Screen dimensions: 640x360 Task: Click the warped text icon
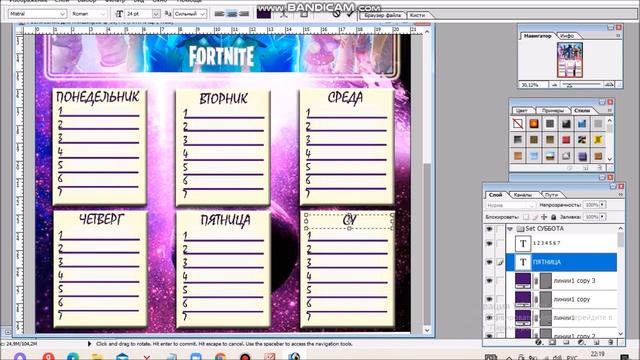[284, 15]
